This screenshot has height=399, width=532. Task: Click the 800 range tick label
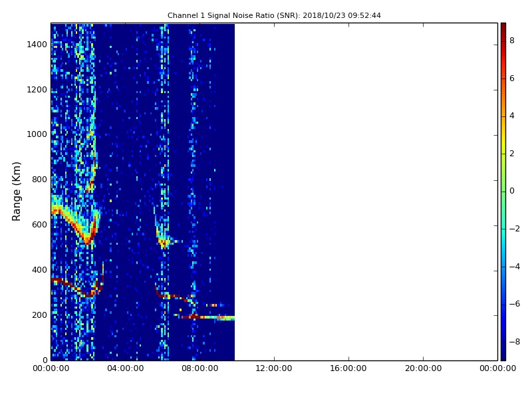(39, 180)
